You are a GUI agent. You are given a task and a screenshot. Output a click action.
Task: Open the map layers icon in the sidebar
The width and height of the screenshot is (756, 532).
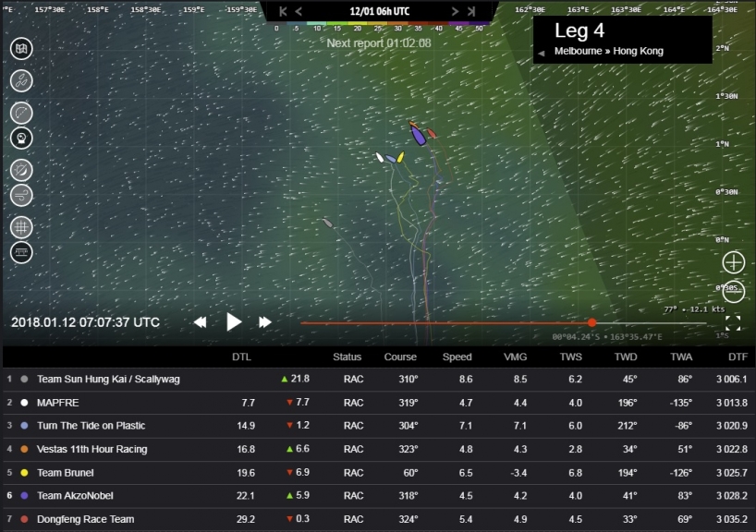click(x=21, y=49)
